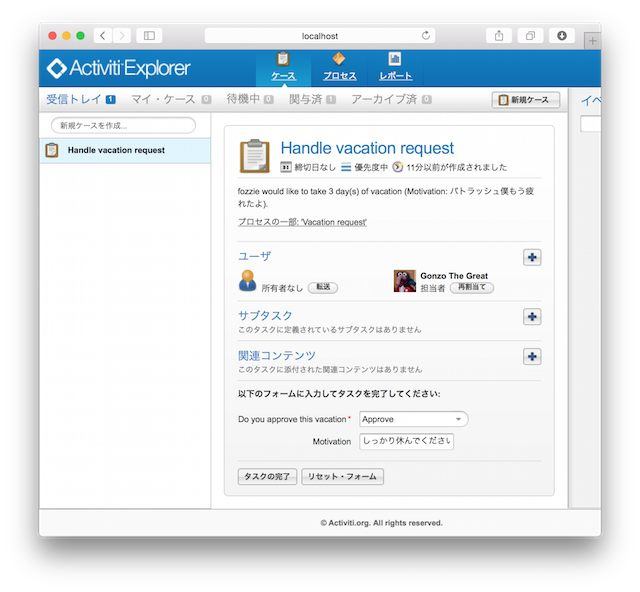
Task: Reload the page using the refresh icon
Action: click(426, 36)
